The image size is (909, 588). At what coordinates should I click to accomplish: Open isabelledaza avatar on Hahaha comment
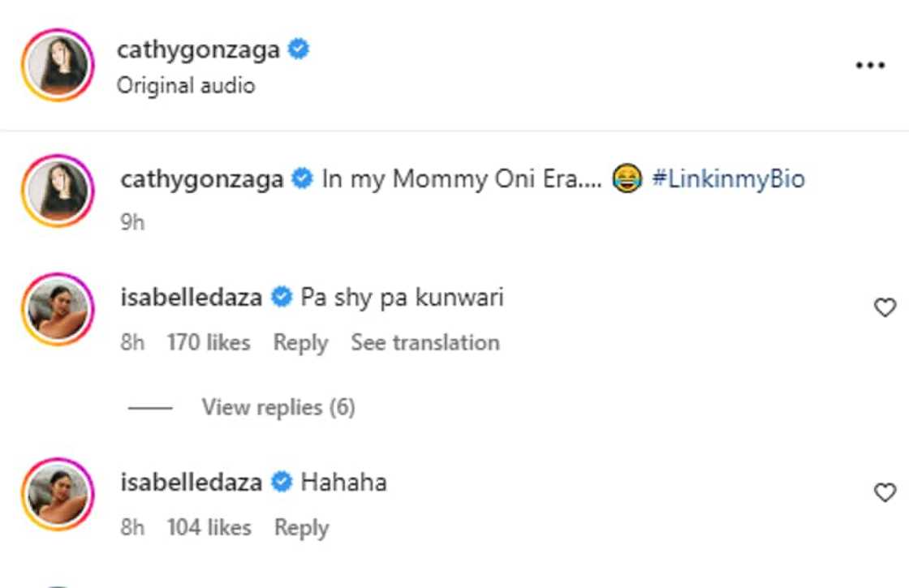tap(58, 494)
